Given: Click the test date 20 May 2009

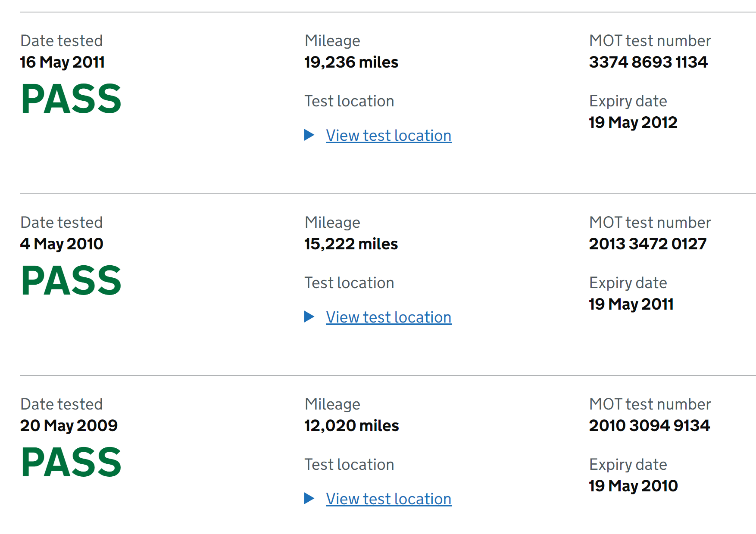Looking at the screenshot, I should coord(69,426).
